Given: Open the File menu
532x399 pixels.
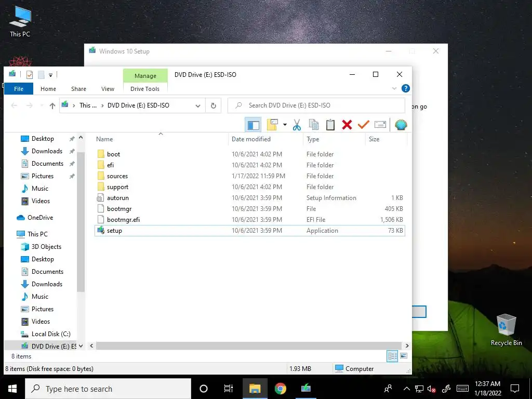Looking at the screenshot, I should 19,89.
